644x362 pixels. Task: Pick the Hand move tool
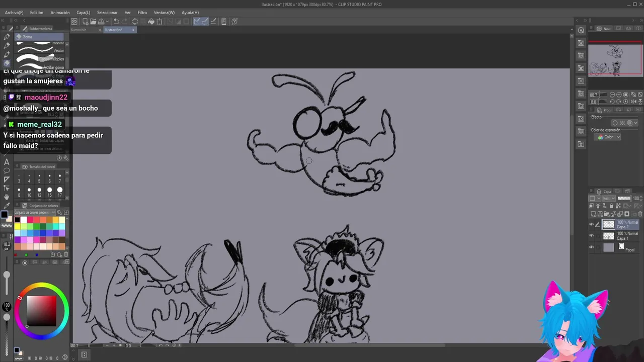(7, 197)
